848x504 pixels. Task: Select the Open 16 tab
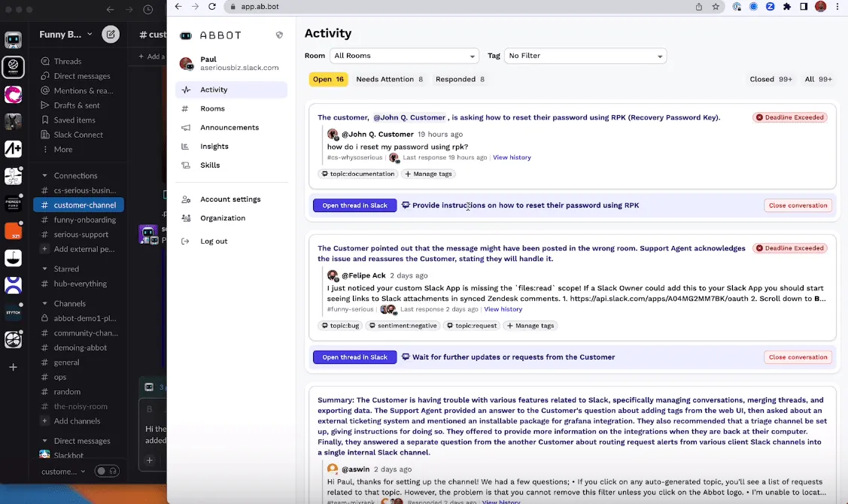(328, 80)
